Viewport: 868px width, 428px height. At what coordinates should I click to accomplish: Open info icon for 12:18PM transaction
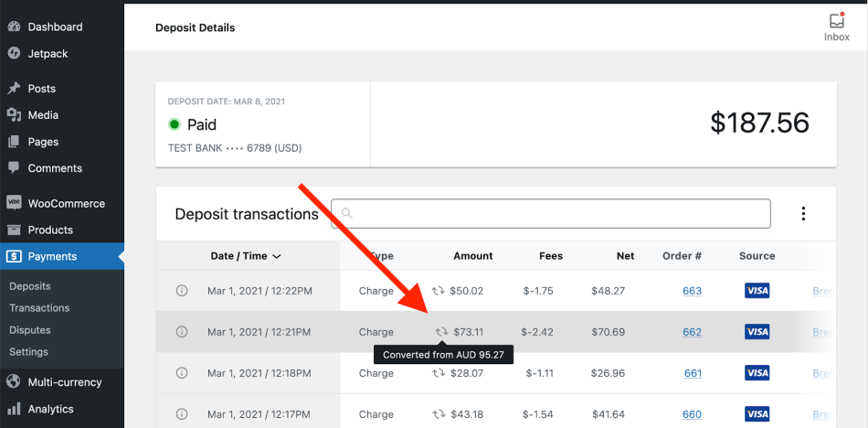[182, 373]
